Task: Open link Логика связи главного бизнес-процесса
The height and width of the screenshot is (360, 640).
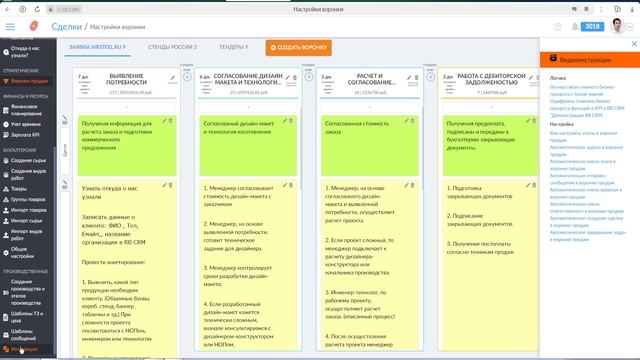Action: point(582,90)
